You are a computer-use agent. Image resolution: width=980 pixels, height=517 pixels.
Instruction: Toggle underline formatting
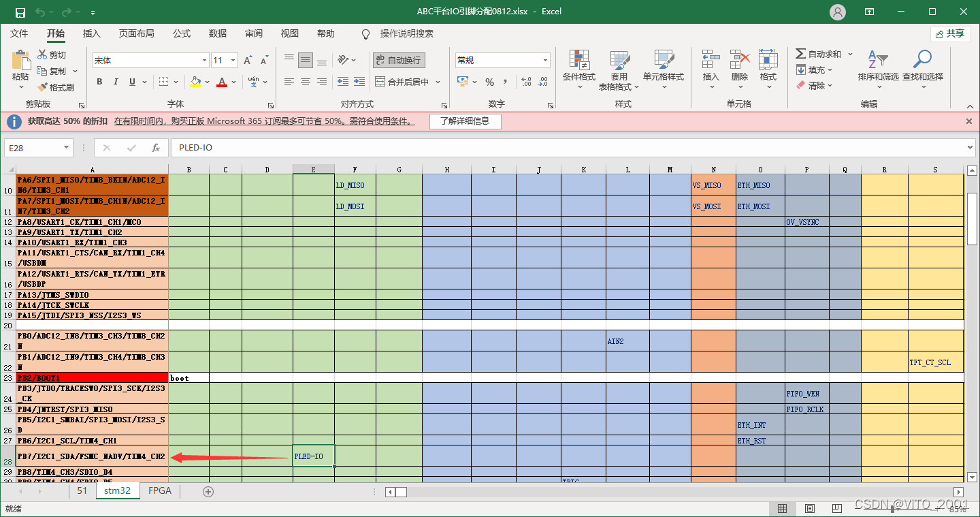132,82
